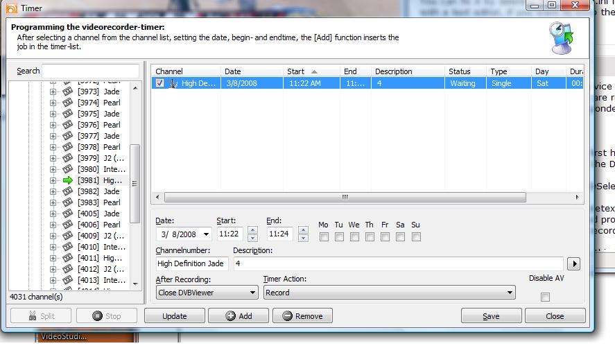Remove the selected timer entry

[x=302, y=315]
